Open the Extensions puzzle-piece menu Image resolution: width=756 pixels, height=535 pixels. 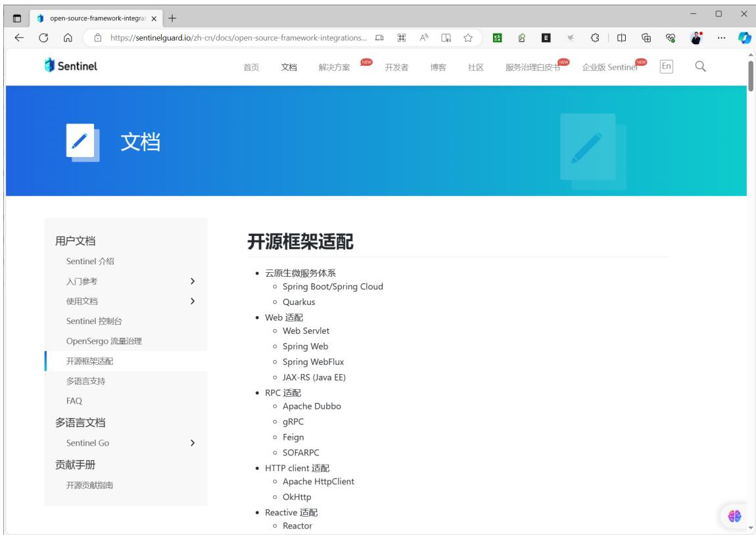pyautogui.click(x=595, y=37)
